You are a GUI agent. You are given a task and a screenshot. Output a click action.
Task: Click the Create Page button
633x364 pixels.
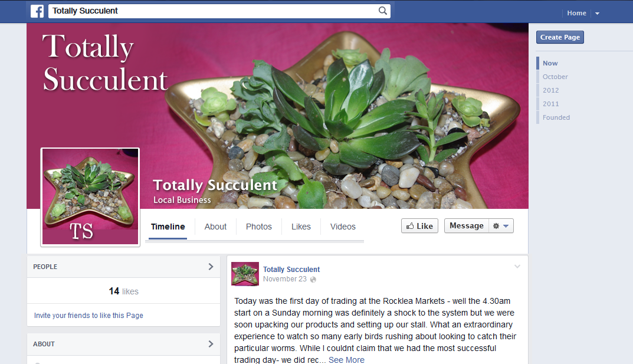tap(560, 37)
